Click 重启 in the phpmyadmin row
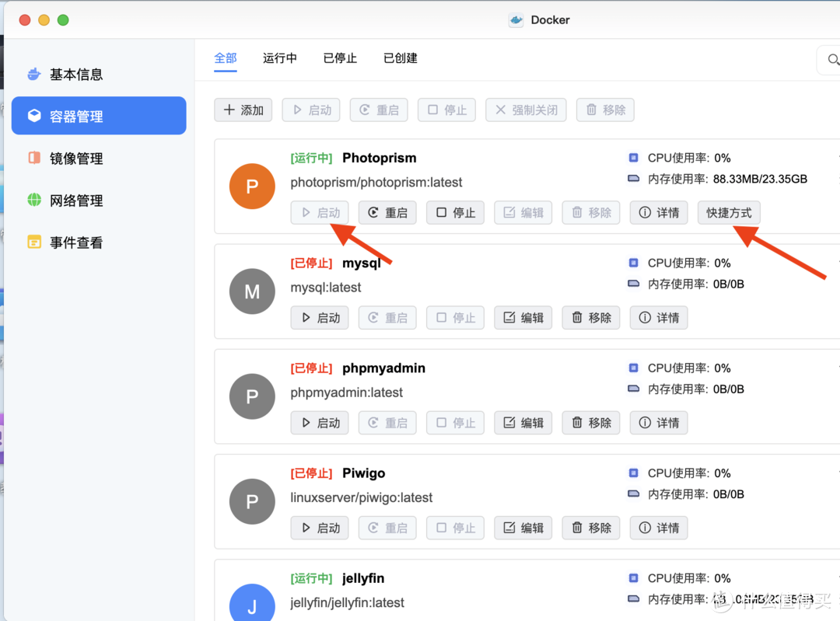 387,422
